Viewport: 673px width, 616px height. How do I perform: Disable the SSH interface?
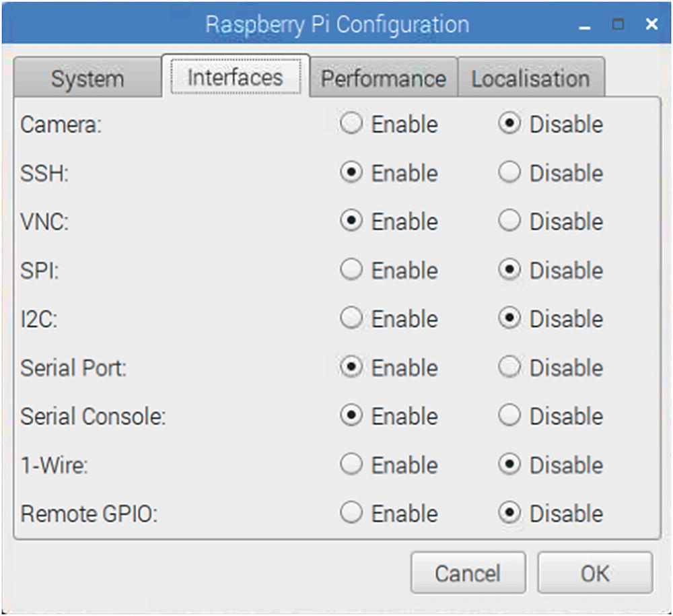click(510, 173)
